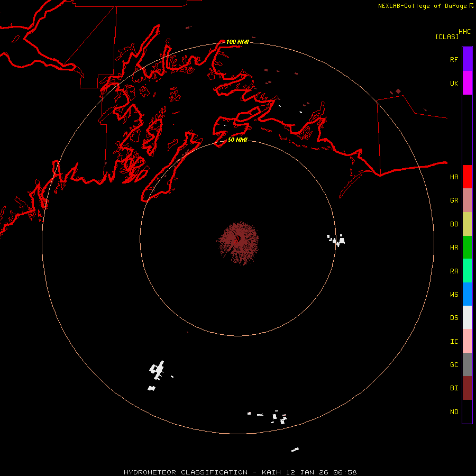Click the WS blue legend swatch
Viewport: 476px width, 476px height.
click(x=467, y=294)
